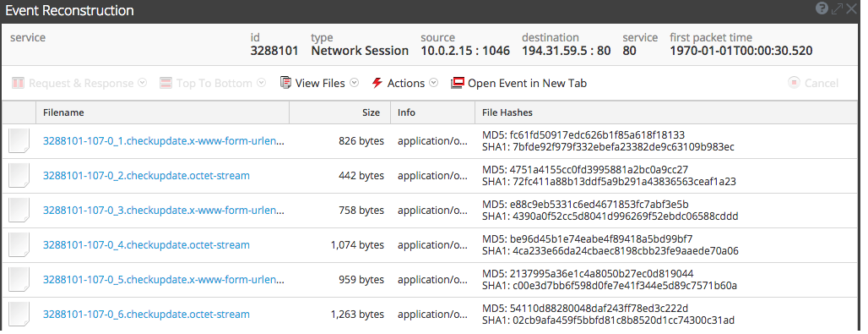Click the Event Reconstruction title text

(x=69, y=10)
